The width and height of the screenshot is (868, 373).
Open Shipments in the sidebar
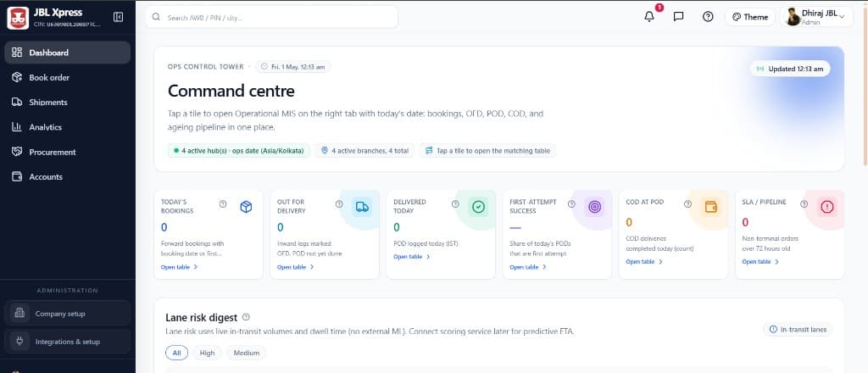[x=68, y=103]
